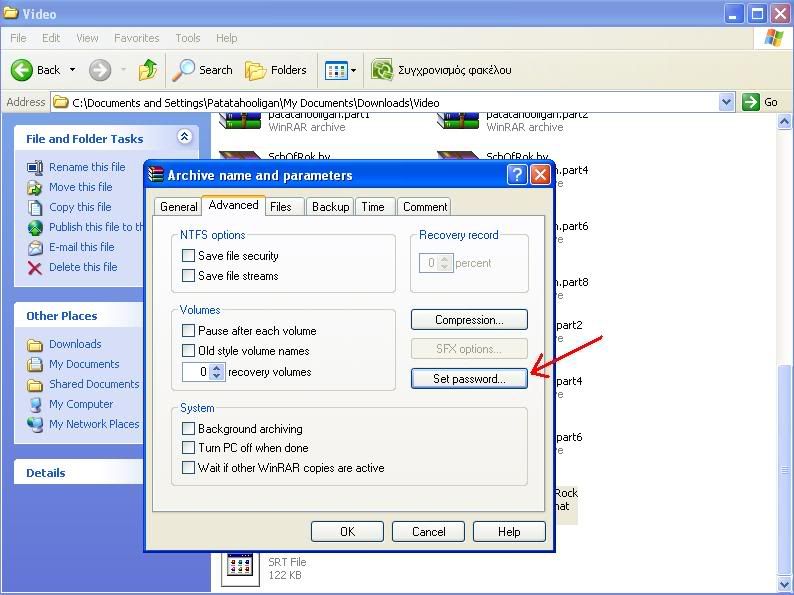Switch to the Time tab
The width and height of the screenshot is (794, 595).
coord(373,207)
